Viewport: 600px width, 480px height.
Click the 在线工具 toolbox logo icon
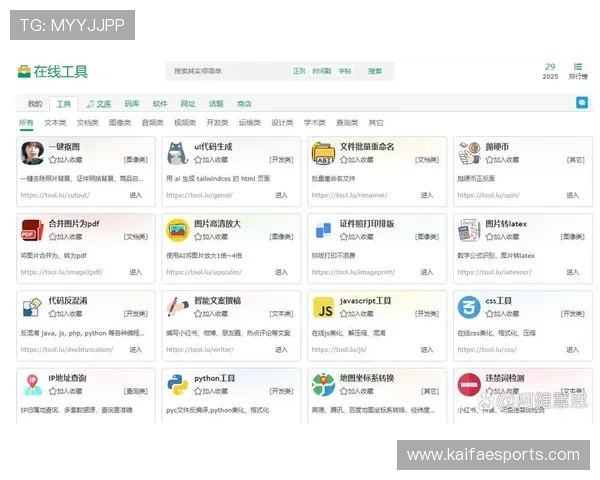pyautogui.click(x=24, y=72)
